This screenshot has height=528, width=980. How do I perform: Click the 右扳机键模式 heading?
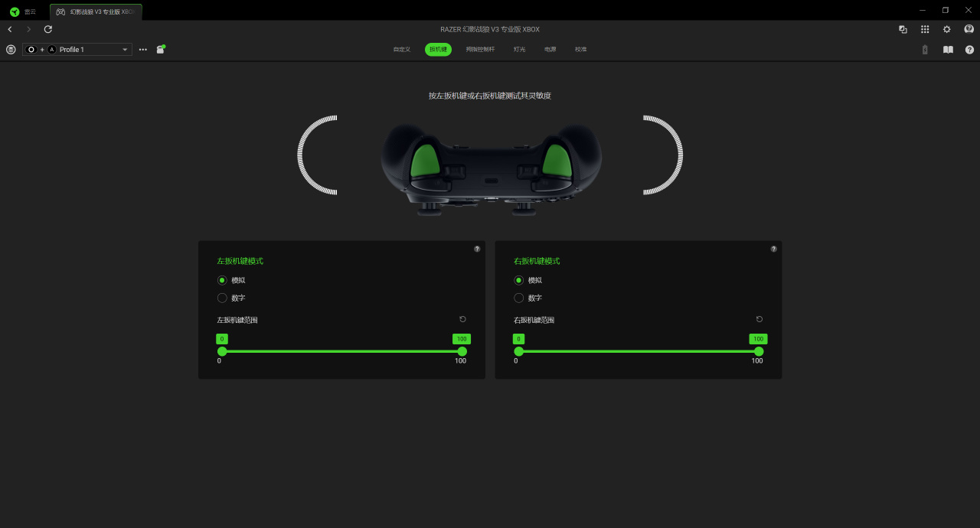[x=537, y=261]
